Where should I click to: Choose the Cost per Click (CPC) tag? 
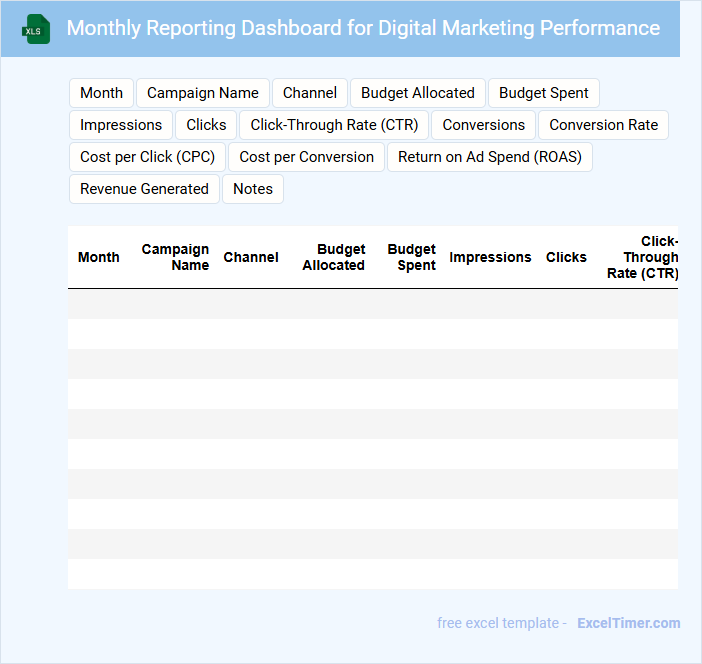[x=148, y=157]
